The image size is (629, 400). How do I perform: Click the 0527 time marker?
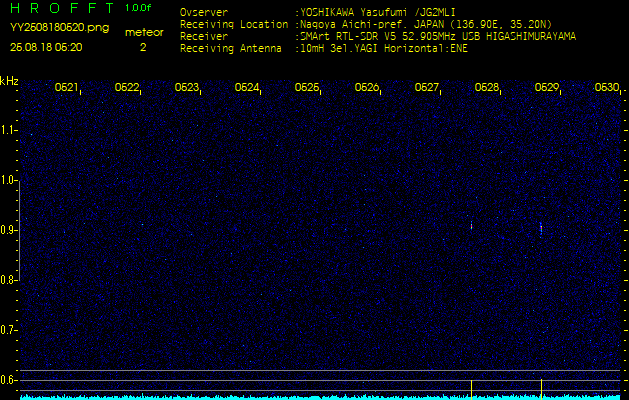coord(426,87)
